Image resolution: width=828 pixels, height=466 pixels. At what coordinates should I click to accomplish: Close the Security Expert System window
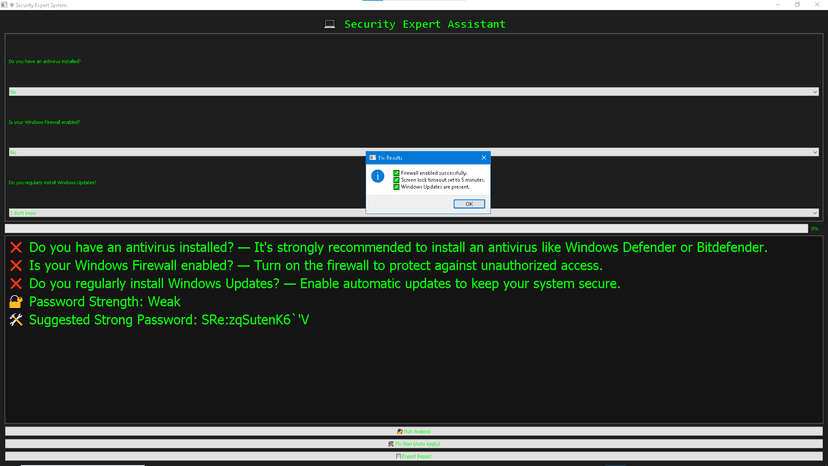(x=817, y=5)
